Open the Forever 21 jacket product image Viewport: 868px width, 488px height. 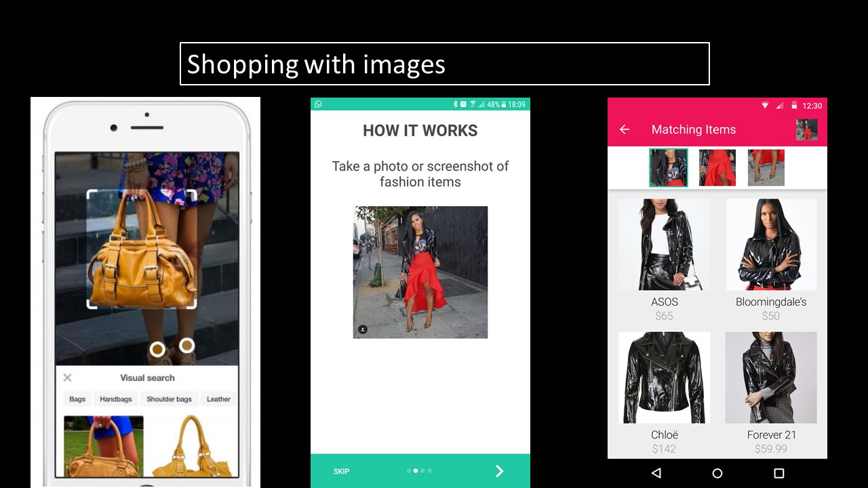[771, 378]
